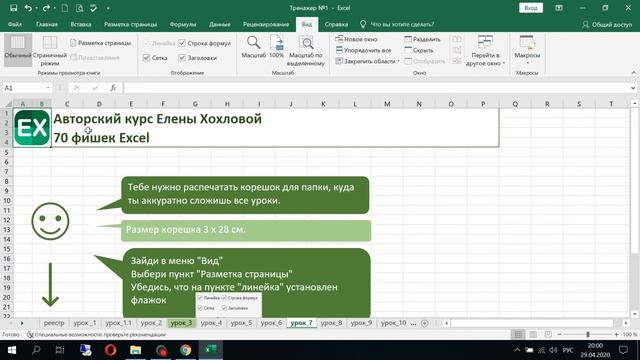
Task: Open Chrome from the taskbar
Action: tap(186, 350)
